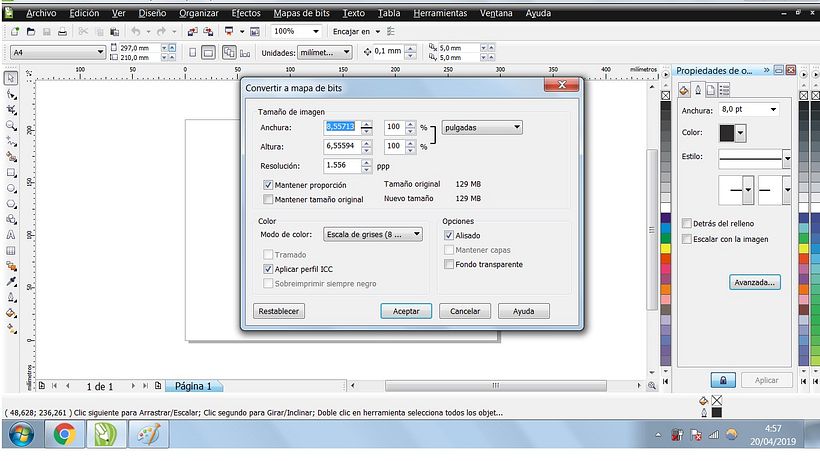Open the Mapas de bits menu
Image resolution: width=820 pixels, height=461 pixels.
tap(301, 13)
